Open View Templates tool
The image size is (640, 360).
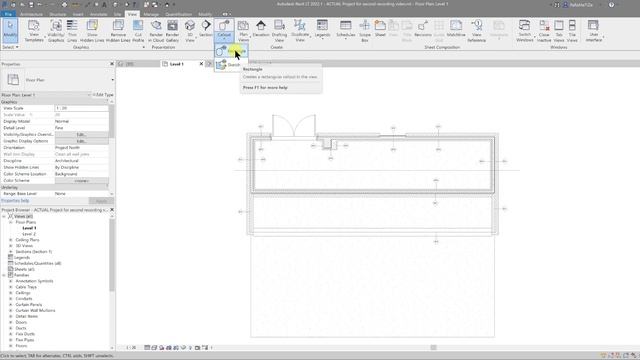pos(34,31)
